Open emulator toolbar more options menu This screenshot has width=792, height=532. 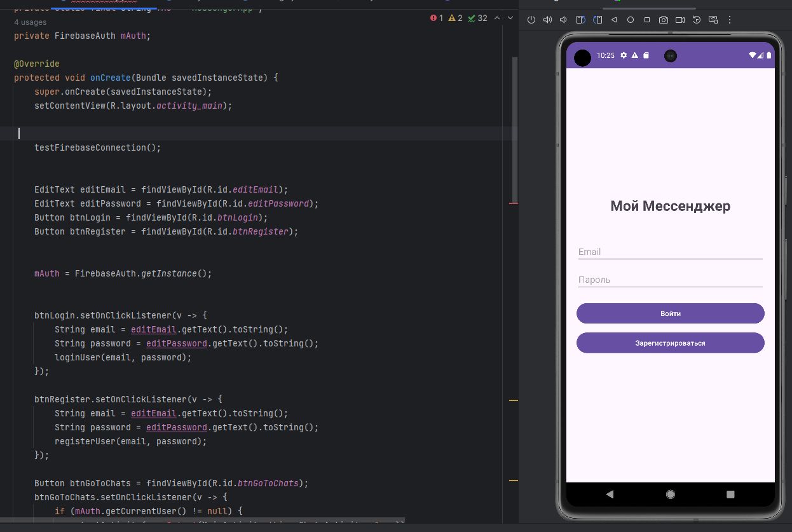click(x=730, y=20)
